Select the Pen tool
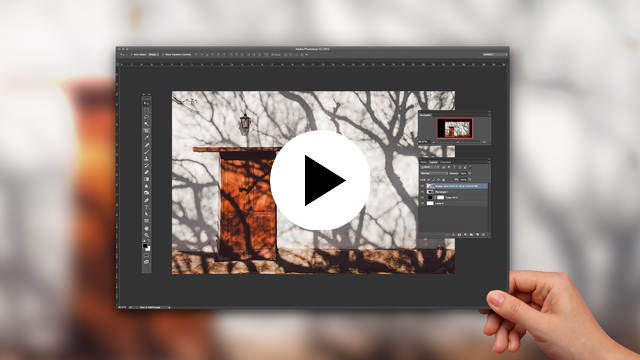 point(147,200)
